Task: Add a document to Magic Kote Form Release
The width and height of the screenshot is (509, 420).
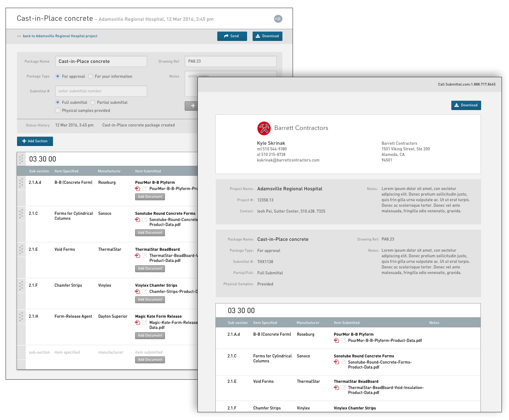Action: tap(150, 336)
